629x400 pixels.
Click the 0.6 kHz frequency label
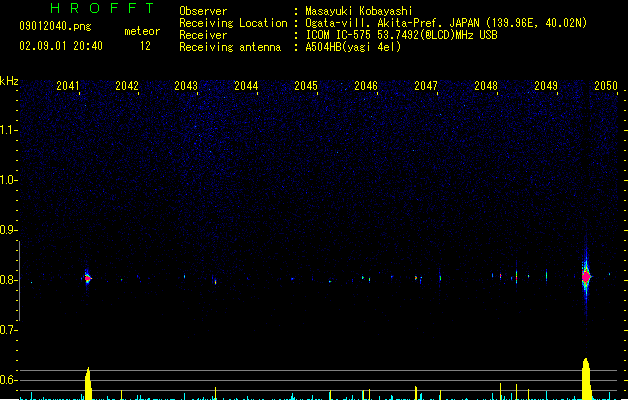click(x=8, y=380)
